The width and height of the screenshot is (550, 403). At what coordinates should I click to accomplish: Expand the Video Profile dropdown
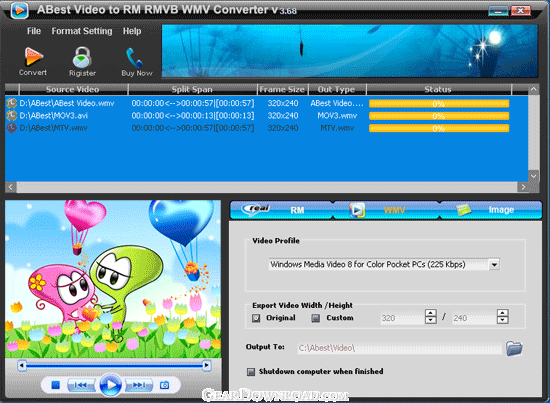[x=494, y=264]
